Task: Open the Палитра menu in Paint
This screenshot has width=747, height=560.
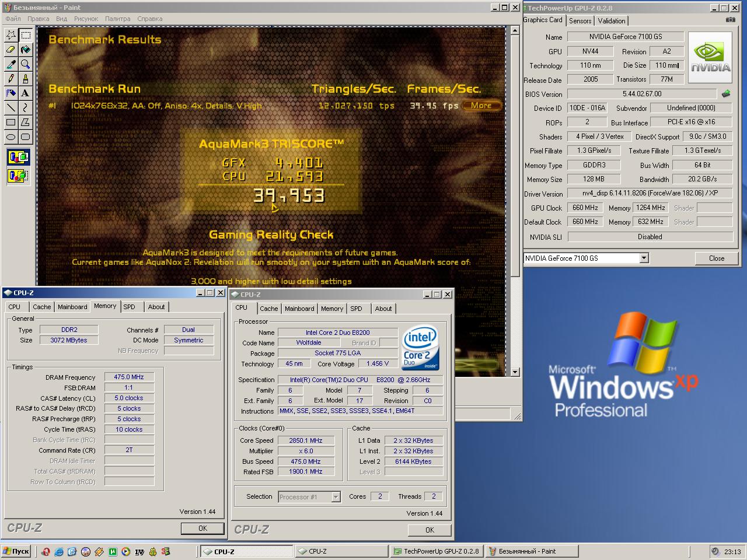Action: click(118, 19)
